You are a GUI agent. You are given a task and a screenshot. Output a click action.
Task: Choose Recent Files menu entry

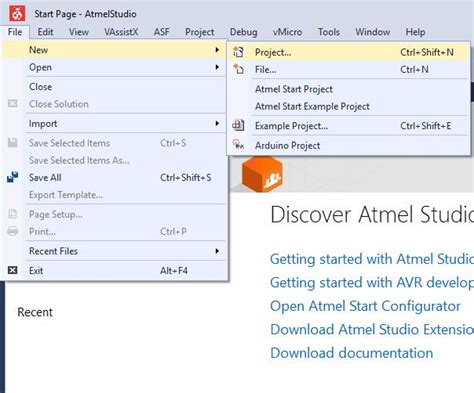115,251
